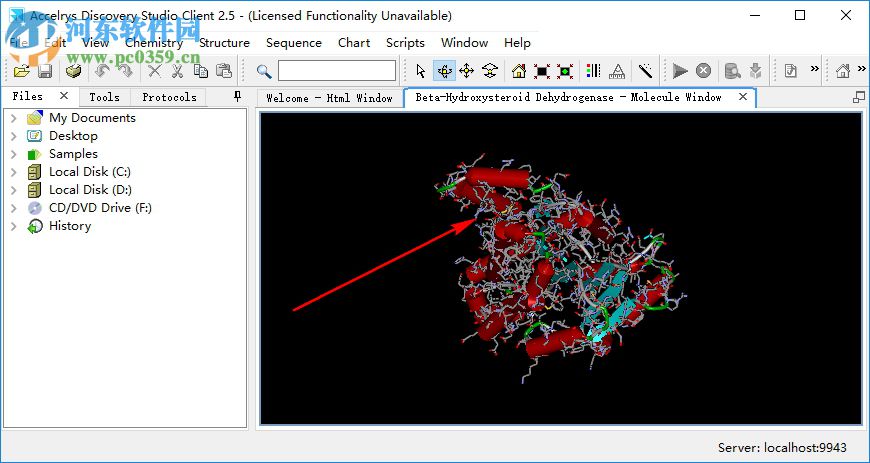Click the Open file folder icon
This screenshot has height=463, width=870.
coord(22,71)
